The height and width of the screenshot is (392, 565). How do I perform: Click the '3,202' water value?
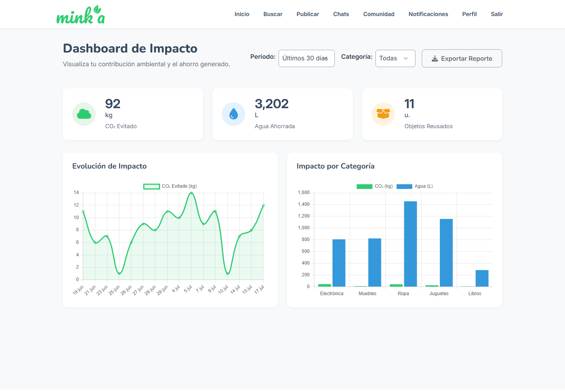pyautogui.click(x=272, y=104)
